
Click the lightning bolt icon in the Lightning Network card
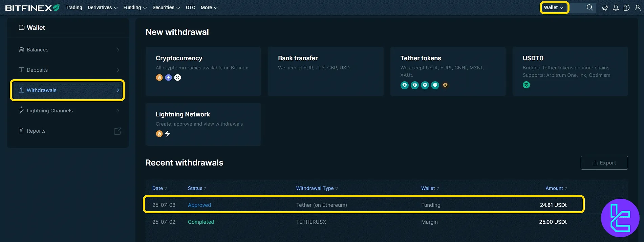168,134
